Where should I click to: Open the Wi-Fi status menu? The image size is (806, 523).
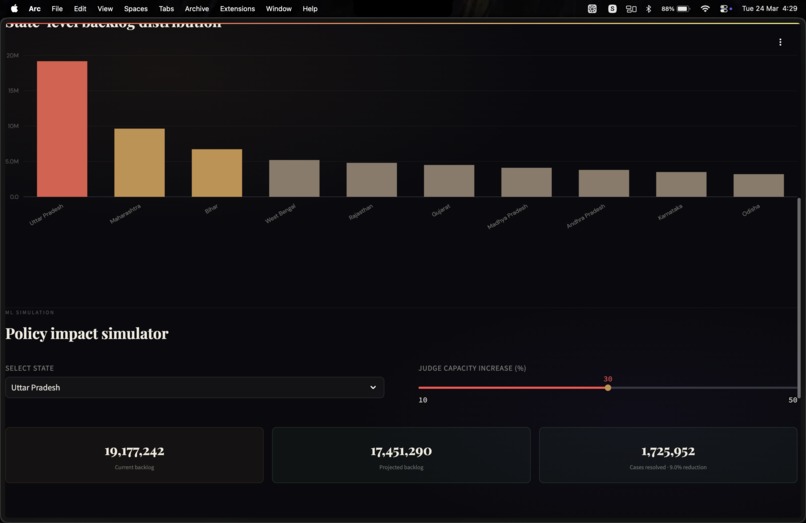coord(705,9)
